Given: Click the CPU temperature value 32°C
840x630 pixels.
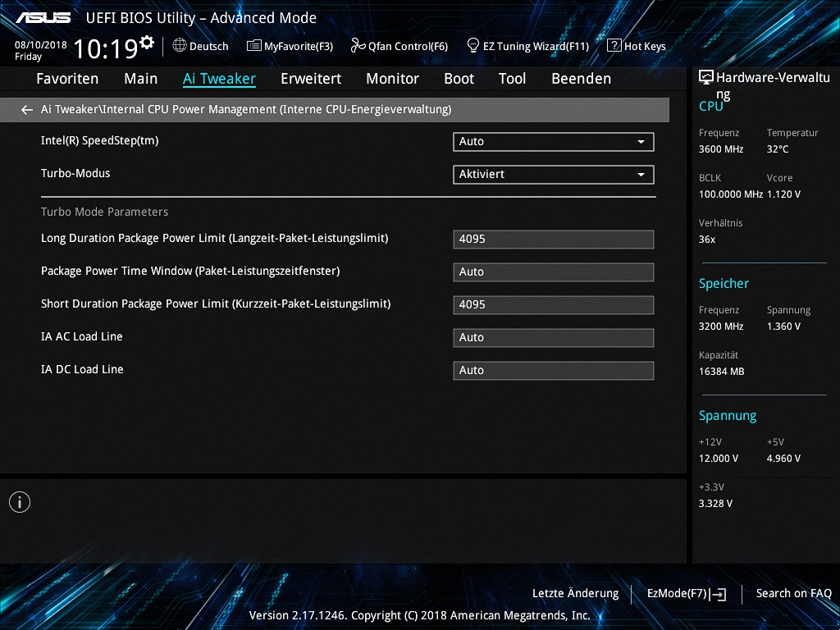Looking at the screenshot, I should 778,149.
